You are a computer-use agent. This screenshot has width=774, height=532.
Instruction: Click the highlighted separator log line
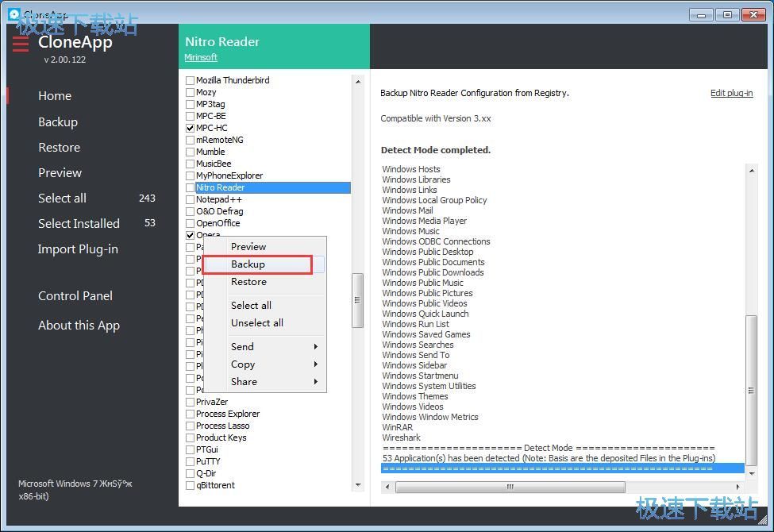(x=562, y=468)
